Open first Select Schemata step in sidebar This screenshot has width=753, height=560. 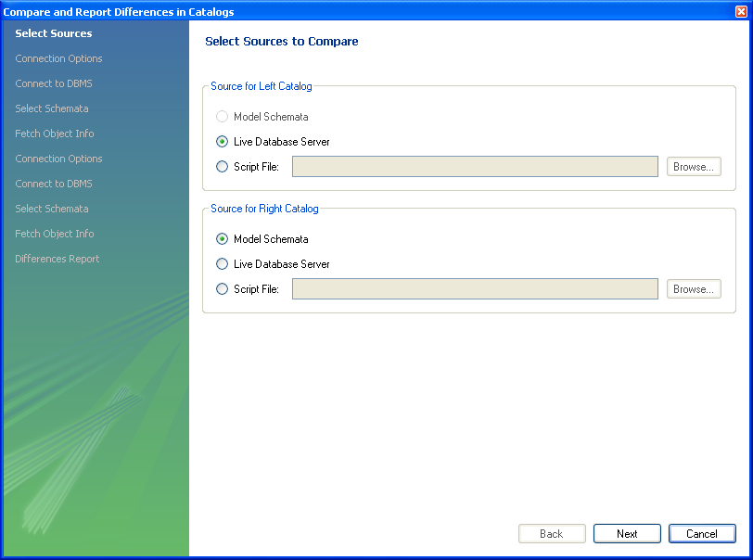pos(52,108)
